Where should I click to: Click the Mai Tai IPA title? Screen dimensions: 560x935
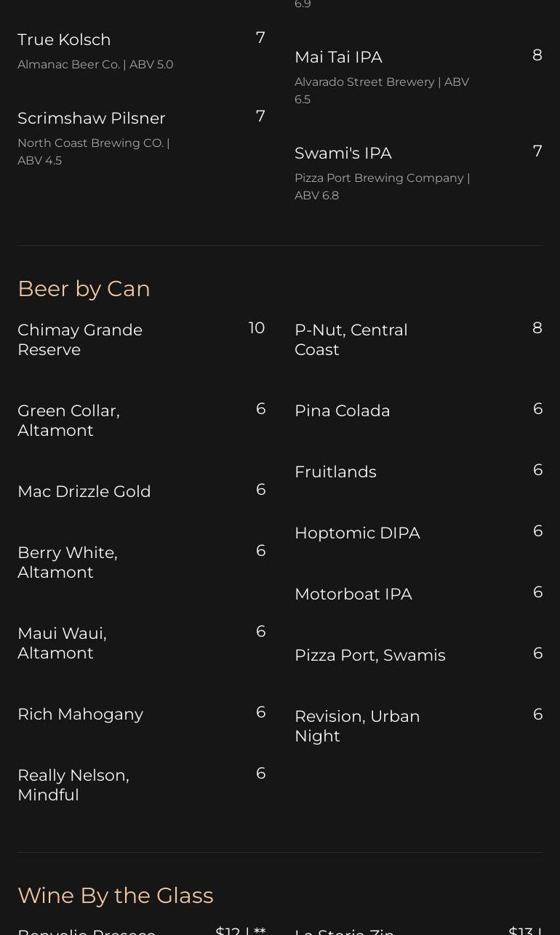pyautogui.click(x=338, y=57)
